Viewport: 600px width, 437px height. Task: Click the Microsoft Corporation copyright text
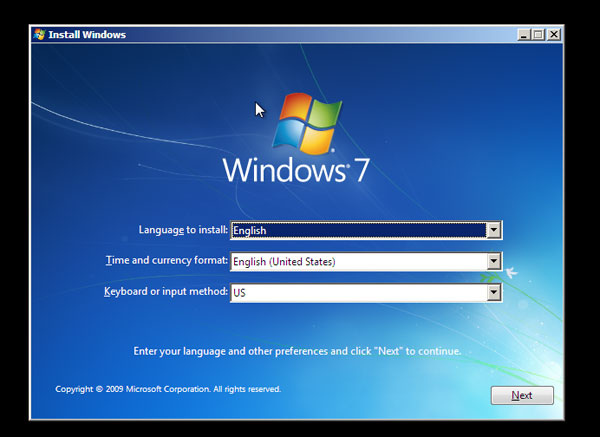168,389
